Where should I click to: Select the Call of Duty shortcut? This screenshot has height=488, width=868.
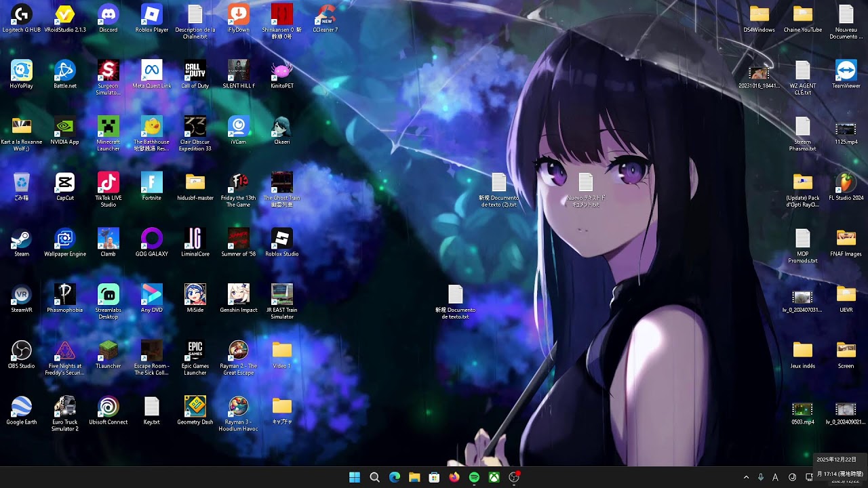click(195, 75)
